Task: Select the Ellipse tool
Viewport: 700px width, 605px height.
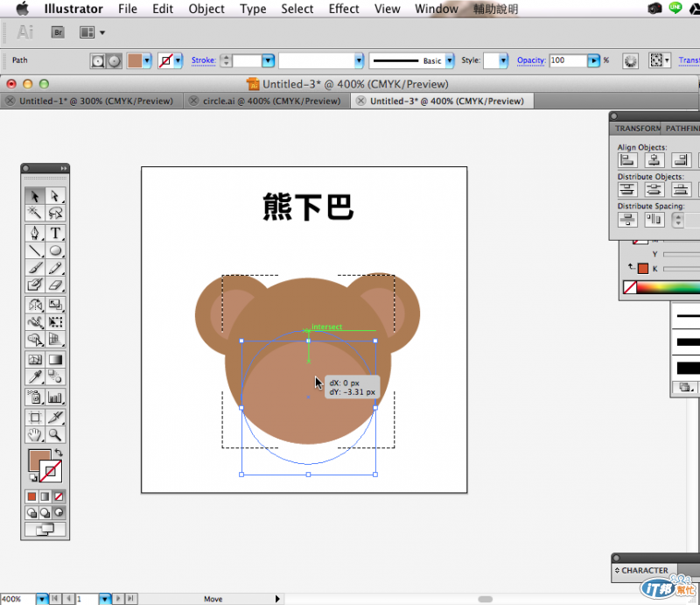Action: pos(55,250)
